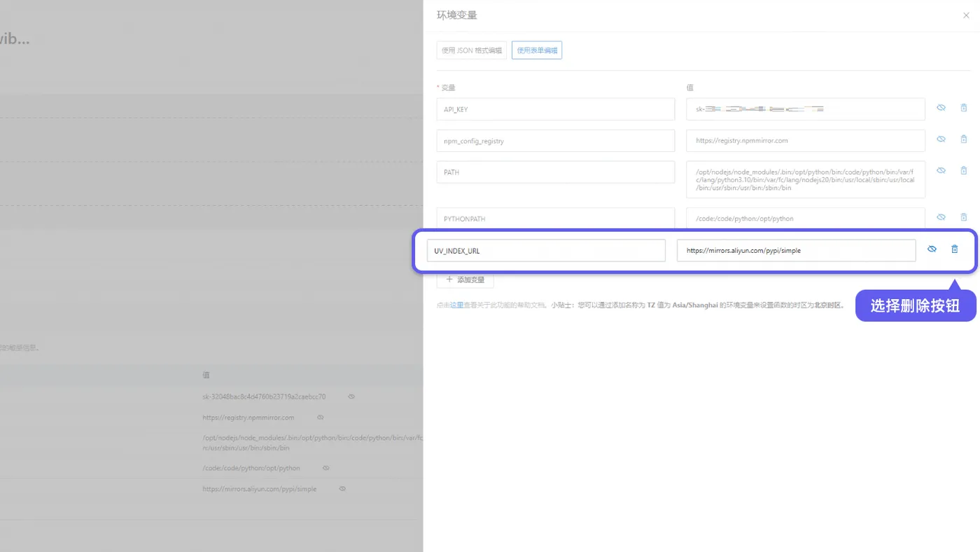Edit the API_KEY value field
980x552 pixels.
coord(806,109)
